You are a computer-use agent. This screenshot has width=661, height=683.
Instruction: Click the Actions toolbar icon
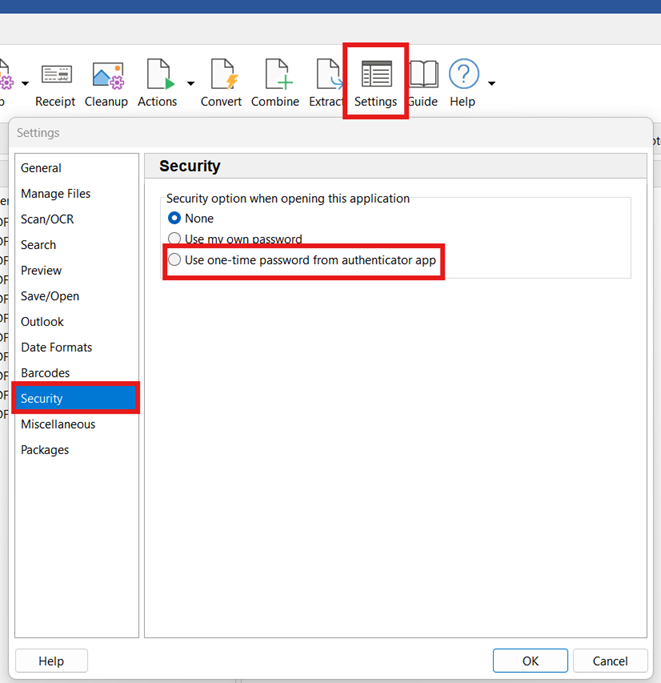(157, 77)
